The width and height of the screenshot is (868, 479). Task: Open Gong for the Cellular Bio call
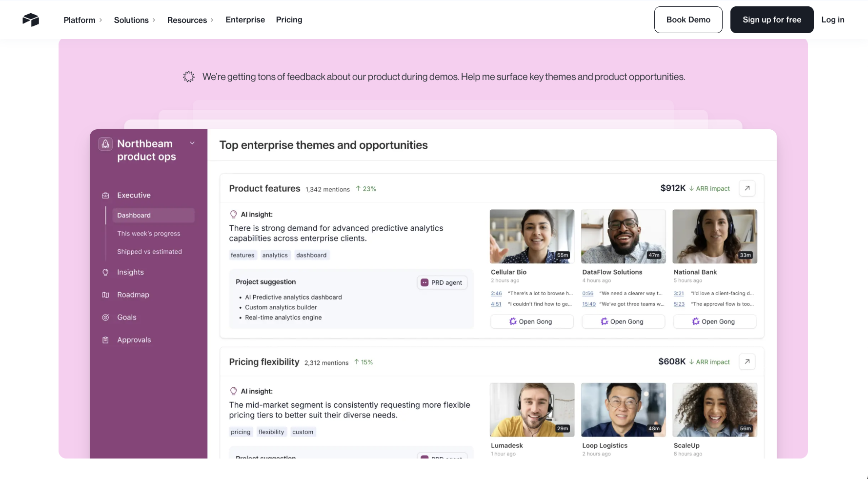point(531,321)
